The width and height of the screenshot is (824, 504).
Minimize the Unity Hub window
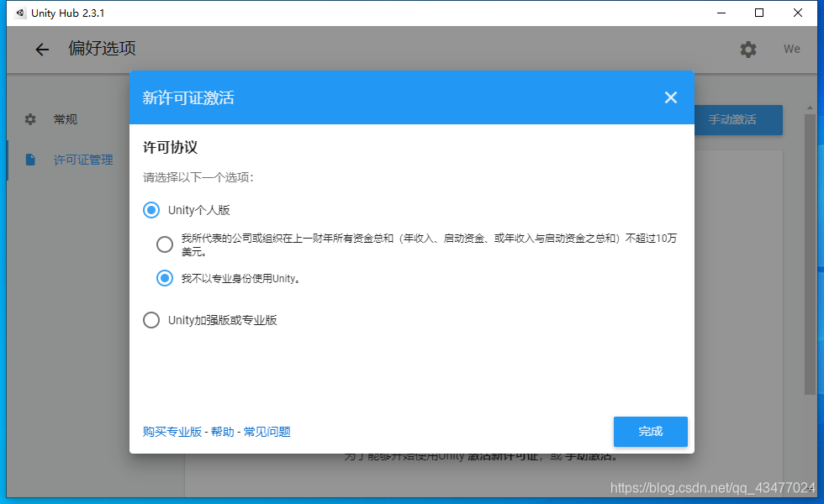coord(721,13)
